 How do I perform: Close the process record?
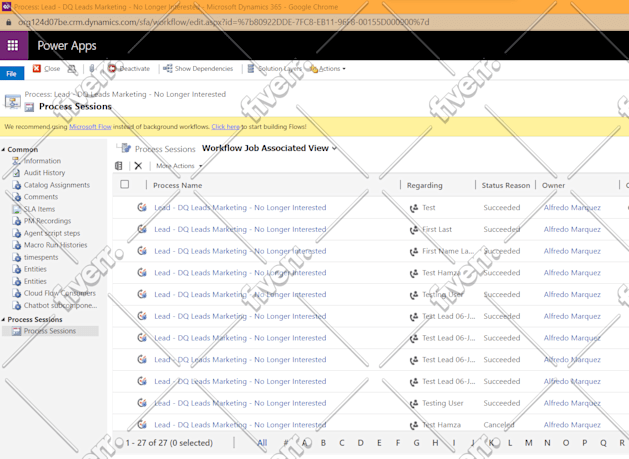tap(47, 69)
